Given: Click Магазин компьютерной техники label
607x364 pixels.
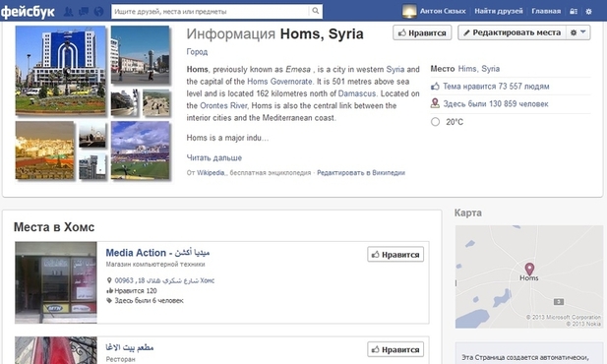Looking at the screenshot, I should click(155, 264).
